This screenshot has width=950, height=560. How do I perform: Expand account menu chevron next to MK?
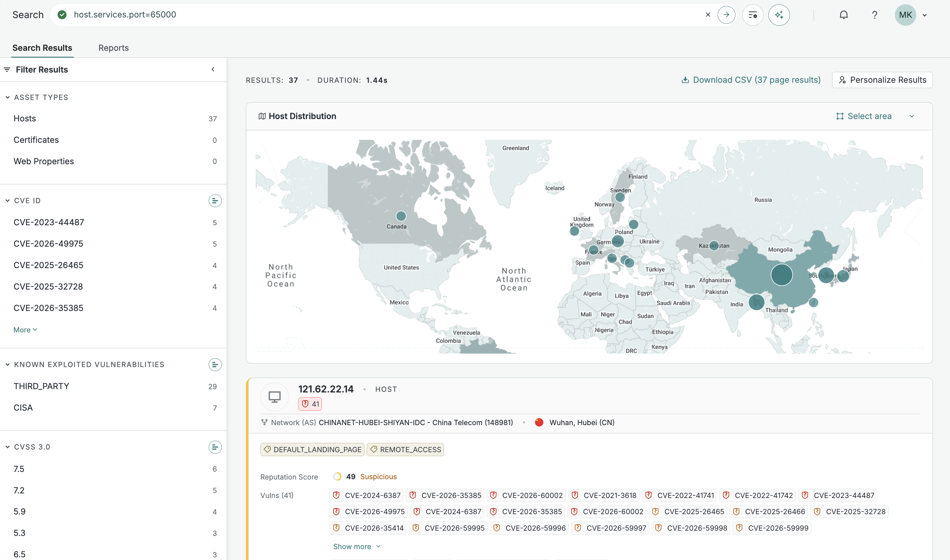click(925, 15)
